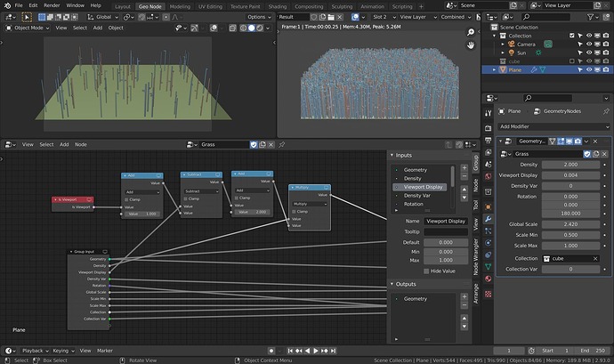The height and width of the screenshot is (364, 614).
Task: Open Modifier properties wrench tab
Action: 488,219
